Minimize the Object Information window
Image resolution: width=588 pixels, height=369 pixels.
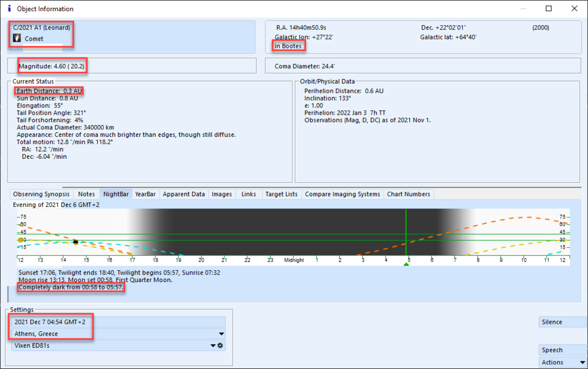[522, 9]
